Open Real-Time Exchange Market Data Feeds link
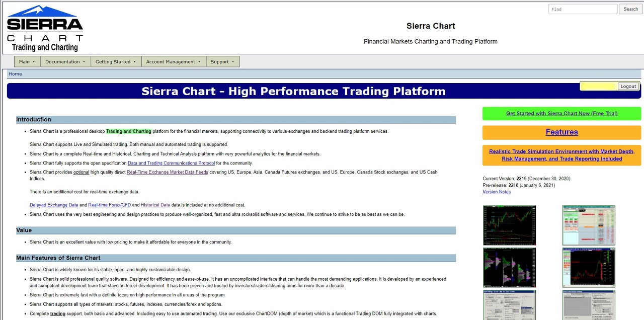Screen dimensions: 644x320 click(167, 172)
